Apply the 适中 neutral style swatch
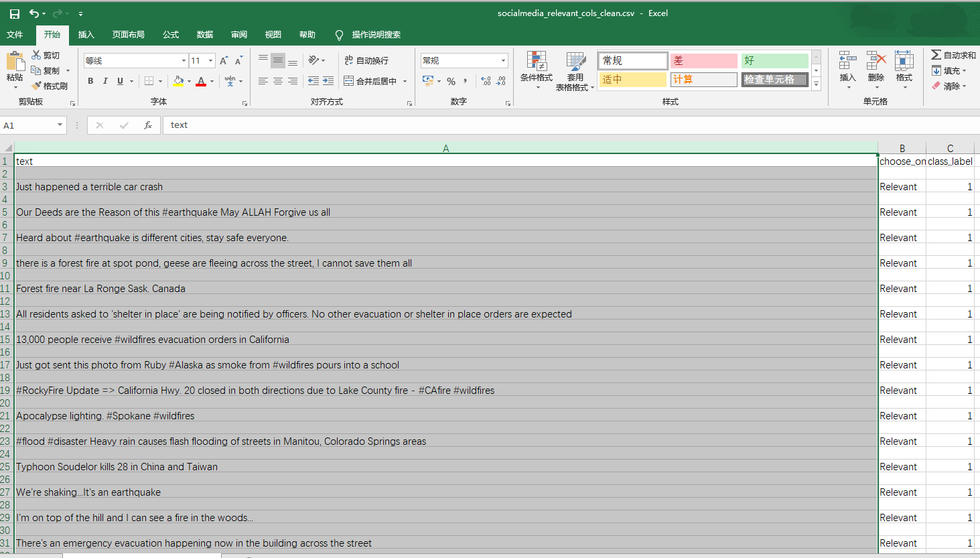This screenshot has height=558, width=980. coord(632,80)
